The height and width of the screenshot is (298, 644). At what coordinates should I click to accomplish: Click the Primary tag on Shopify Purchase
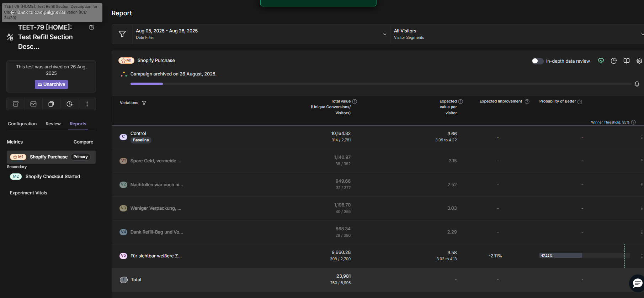(81, 157)
